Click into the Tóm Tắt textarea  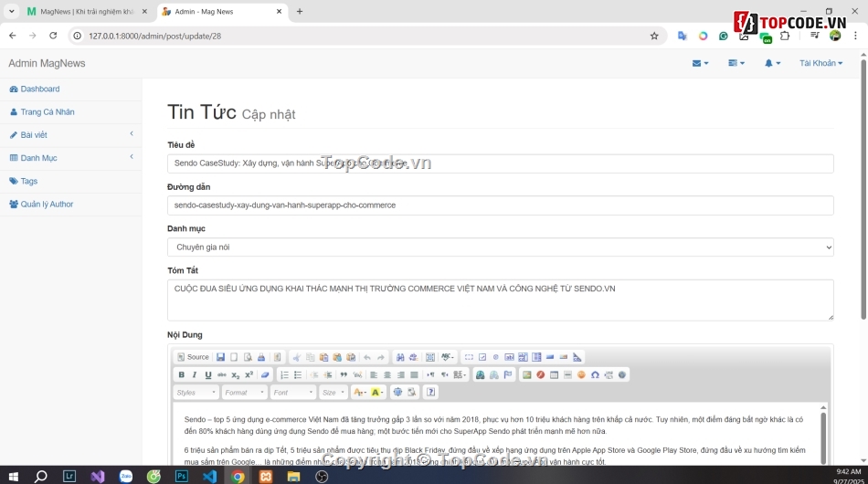(x=501, y=300)
